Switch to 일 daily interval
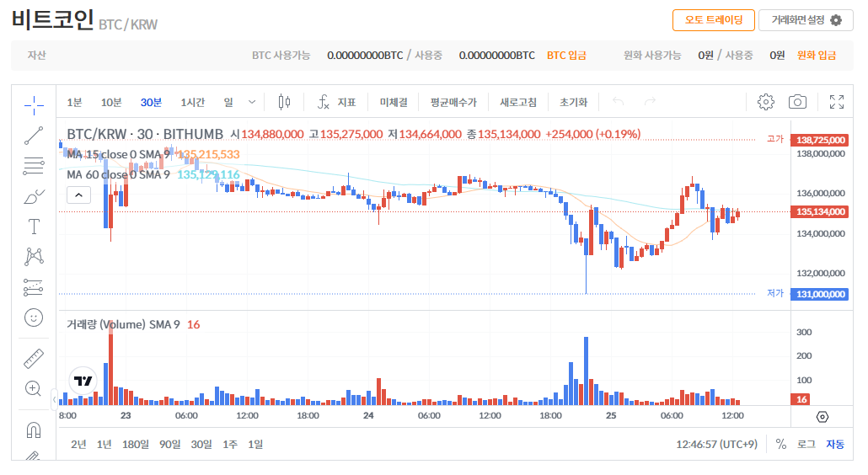868x475 pixels. (x=228, y=102)
